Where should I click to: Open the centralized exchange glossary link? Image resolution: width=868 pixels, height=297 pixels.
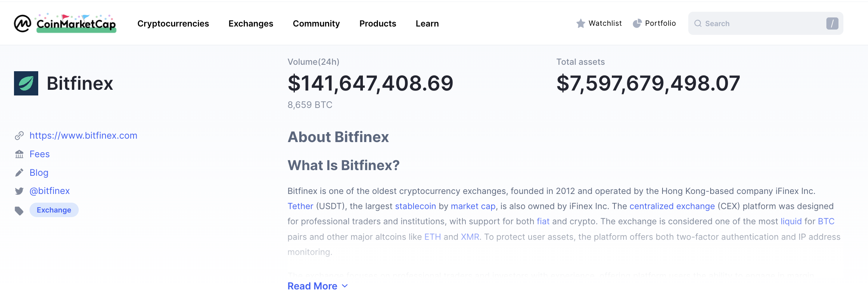click(672, 206)
